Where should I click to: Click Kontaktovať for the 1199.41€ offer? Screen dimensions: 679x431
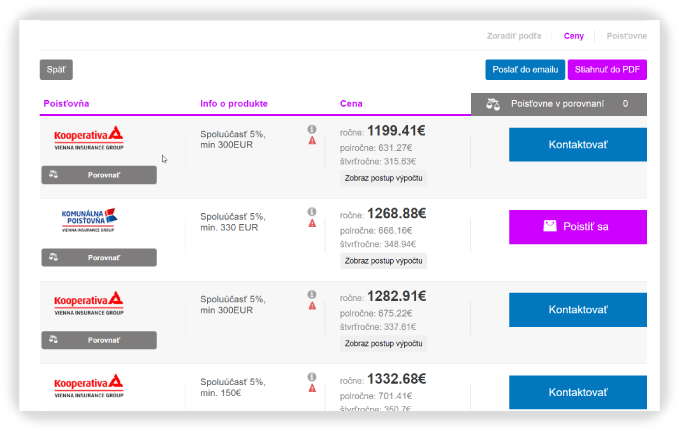click(x=578, y=145)
